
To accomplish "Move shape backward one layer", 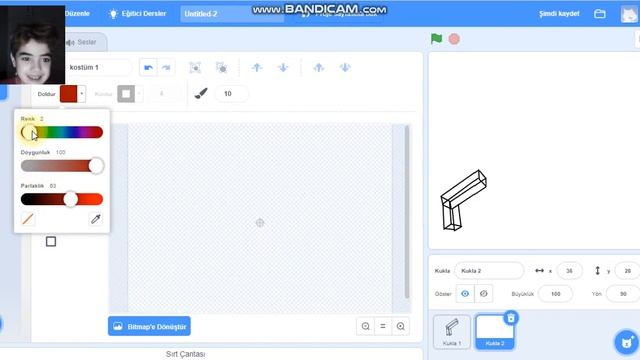I will (x=283, y=68).
